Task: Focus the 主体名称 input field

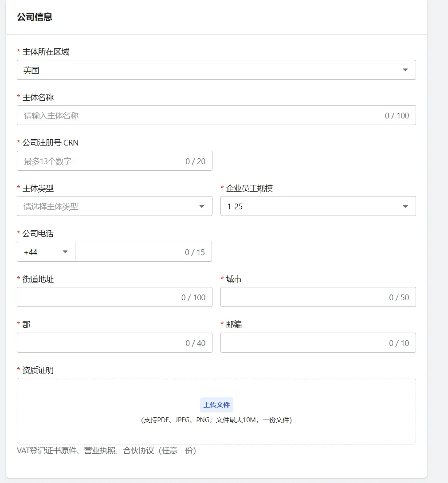Action: [200, 115]
